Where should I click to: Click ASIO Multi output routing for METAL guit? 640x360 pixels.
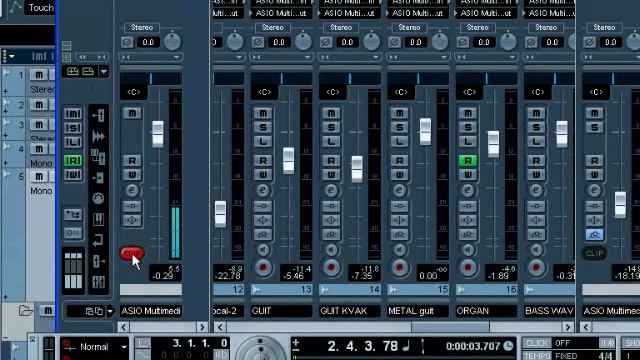tap(418, 13)
